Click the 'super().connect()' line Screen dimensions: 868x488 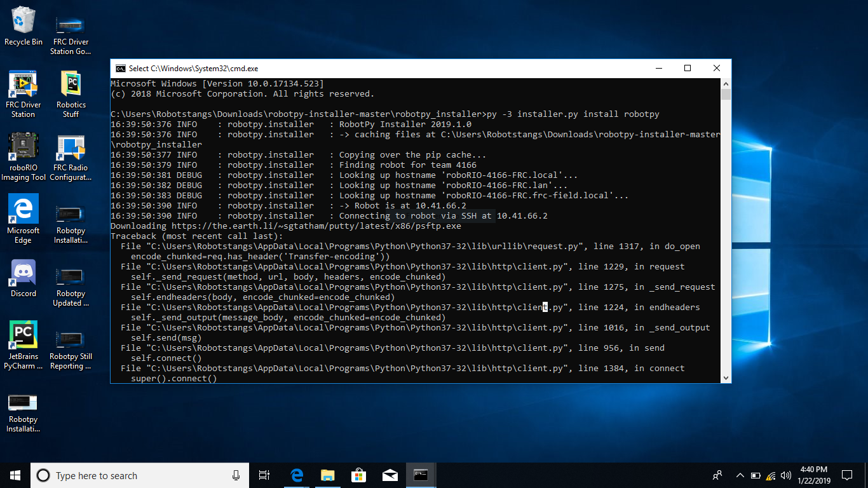(x=174, y=379)
